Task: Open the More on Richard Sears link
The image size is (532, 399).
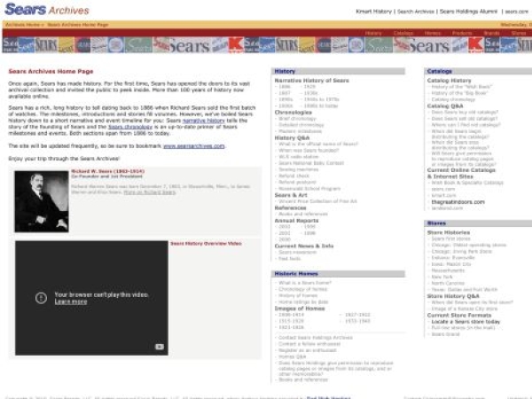Action: pyautogui.click(x=150, y=192)
